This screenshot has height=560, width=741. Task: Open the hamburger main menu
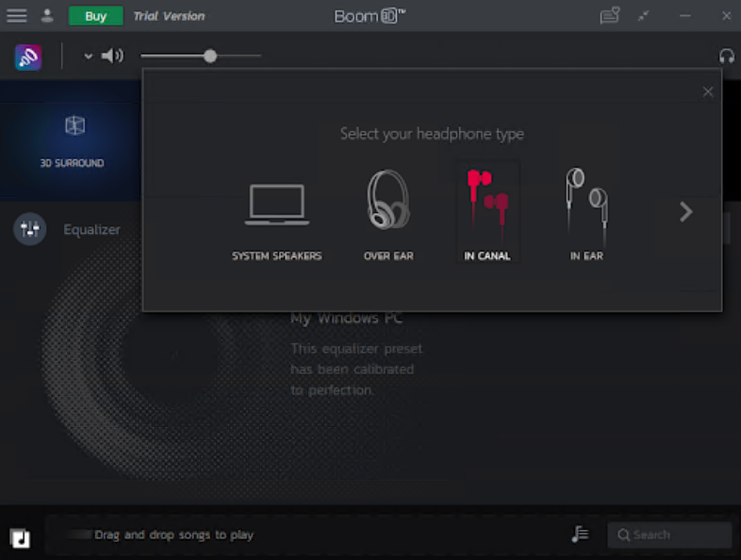[17, 16]
